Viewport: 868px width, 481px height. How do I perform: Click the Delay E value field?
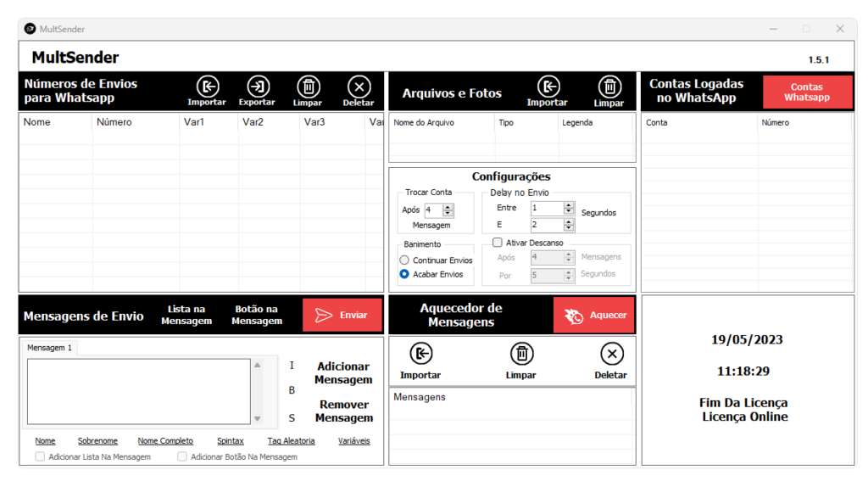coord(547,225)
